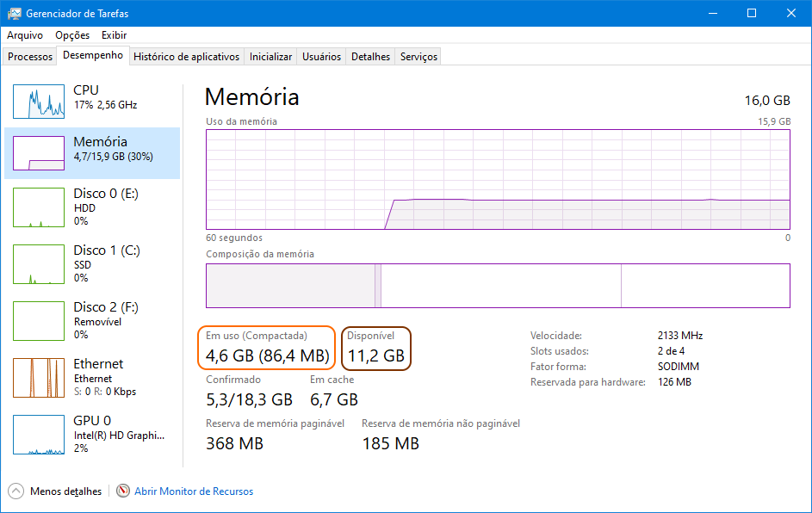Open Disco 1 (C:) SSD graph
This screenshot has height=513, width=812.
[39, 264]
